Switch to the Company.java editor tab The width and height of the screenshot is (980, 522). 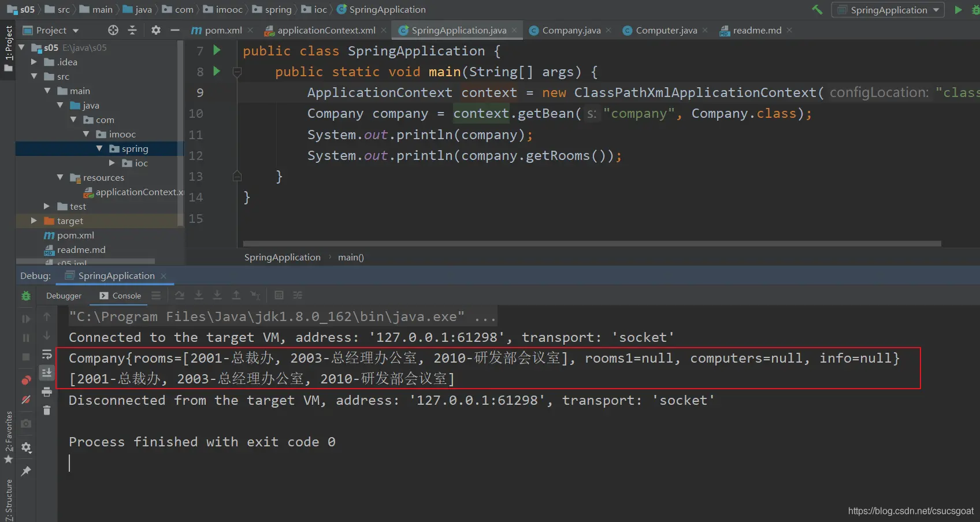click(570, 30)
